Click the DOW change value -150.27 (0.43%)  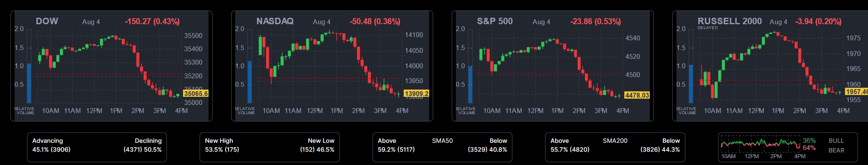(152, 22)
